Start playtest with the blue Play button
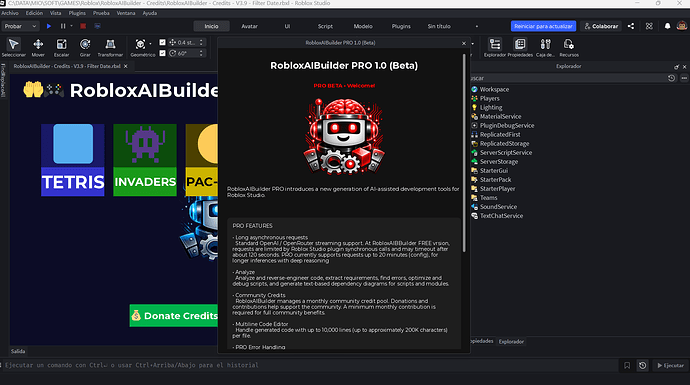The image size is (690, 385). coord(49,26)
